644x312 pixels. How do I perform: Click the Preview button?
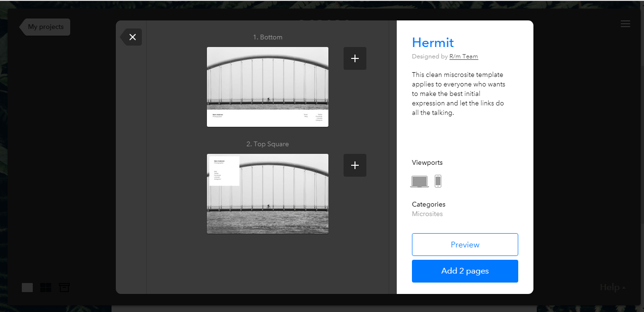465,245
